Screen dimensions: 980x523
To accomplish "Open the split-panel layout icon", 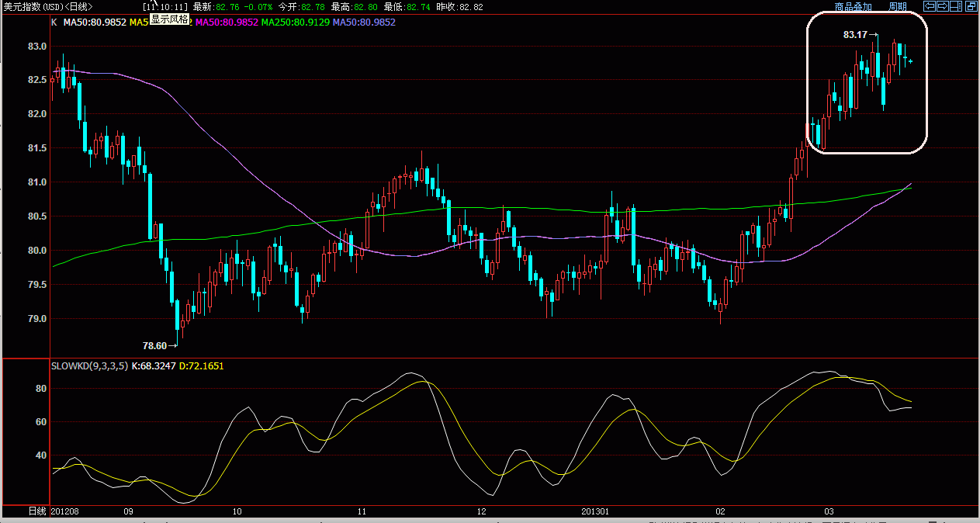I will (x=957, y=6).
